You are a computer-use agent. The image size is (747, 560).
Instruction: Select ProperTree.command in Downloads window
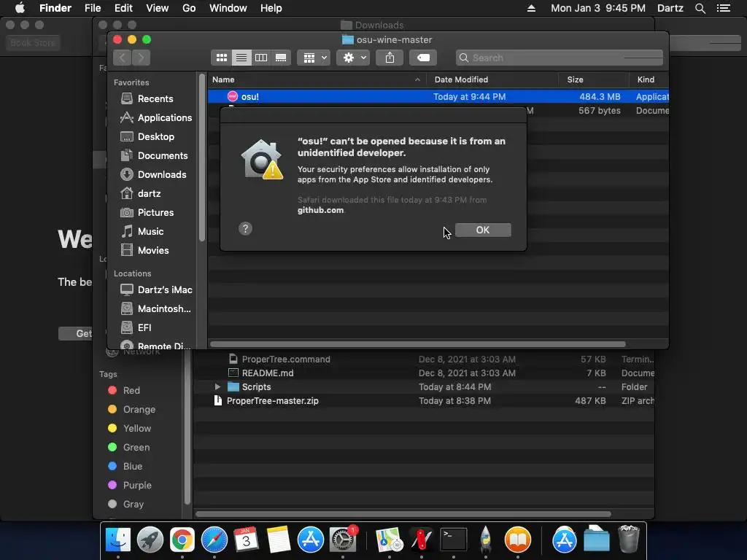pyautogui.click(x=286, y=359)
